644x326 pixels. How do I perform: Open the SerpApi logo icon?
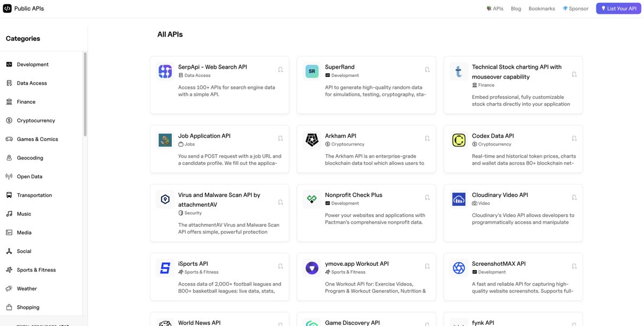(x=165, y=71)
